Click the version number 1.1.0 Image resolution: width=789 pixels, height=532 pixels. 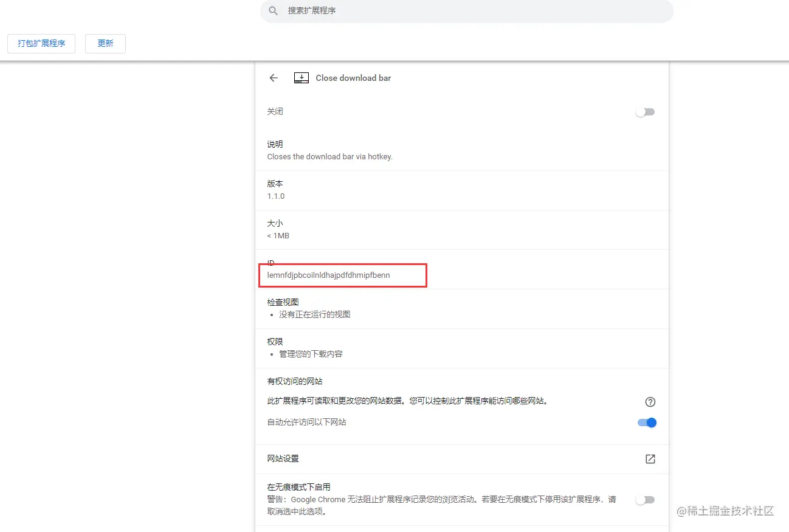pos(276,196)
